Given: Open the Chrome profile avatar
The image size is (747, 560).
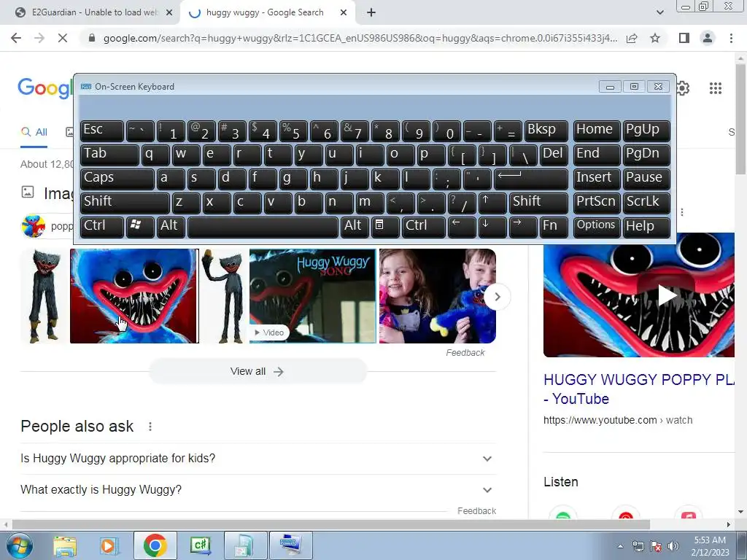Looking at the screenshot, I should click(x=708, y=38).
